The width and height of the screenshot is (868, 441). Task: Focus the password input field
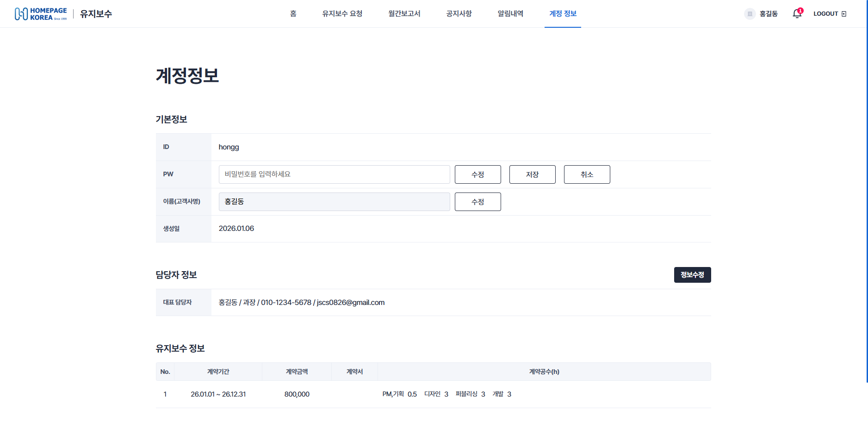(334, 174)
